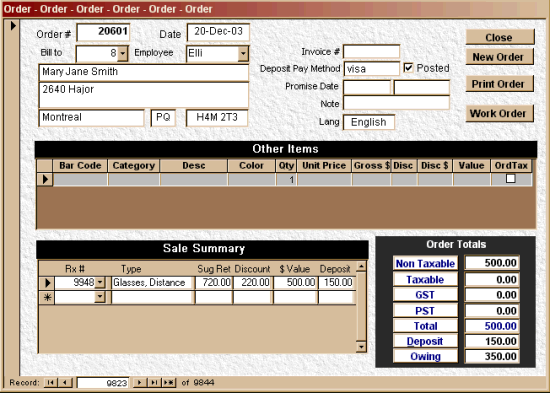Click the province field PQ
The height and width of the screenshot is (393, 550).
[163, 118]
